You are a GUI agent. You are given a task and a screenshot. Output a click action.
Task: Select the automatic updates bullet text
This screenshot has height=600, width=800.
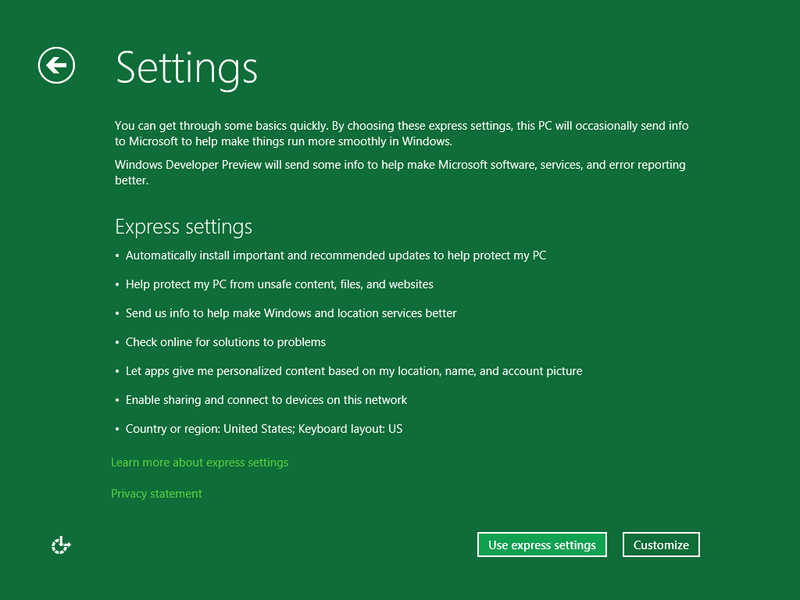[336, 256]
